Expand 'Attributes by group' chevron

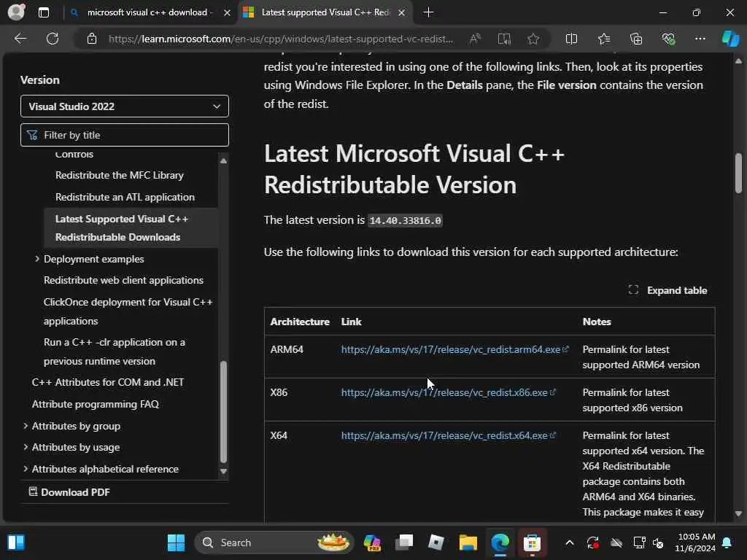(26, 426)
